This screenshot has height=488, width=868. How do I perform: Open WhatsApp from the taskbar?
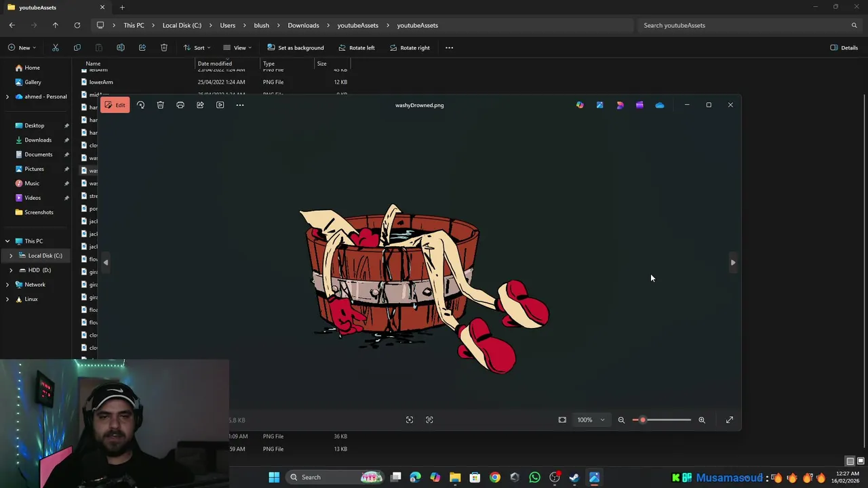pyautogui.click(x=534, y=477)
